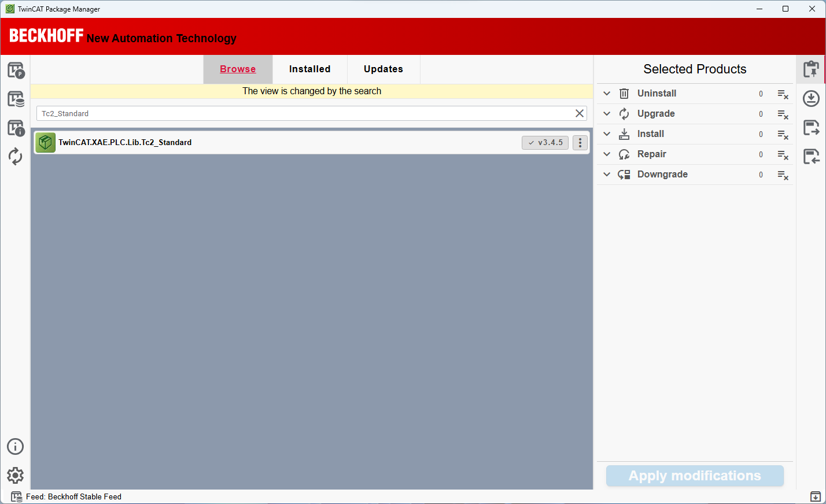This screenshot has height=504, width=826.
Task: Open the three-dot menu for Tc2_Standard
Action: tap(580, 142)
